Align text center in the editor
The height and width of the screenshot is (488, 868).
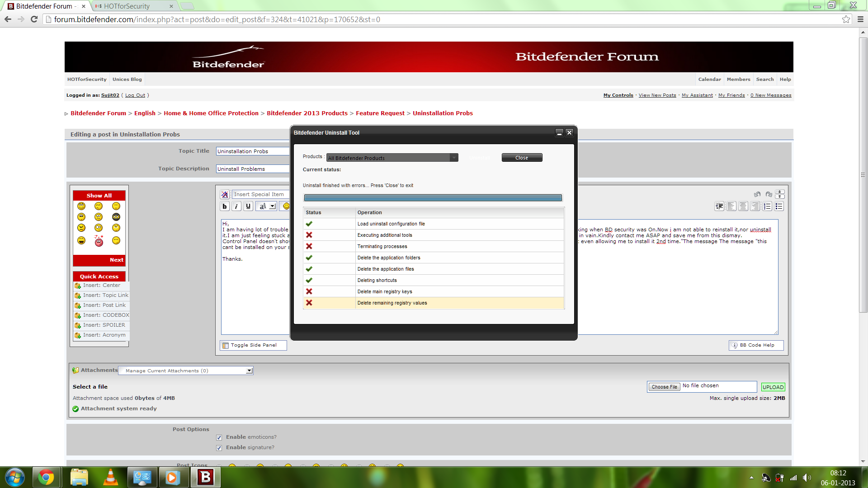pyautogui.click(x=743, y=206)
